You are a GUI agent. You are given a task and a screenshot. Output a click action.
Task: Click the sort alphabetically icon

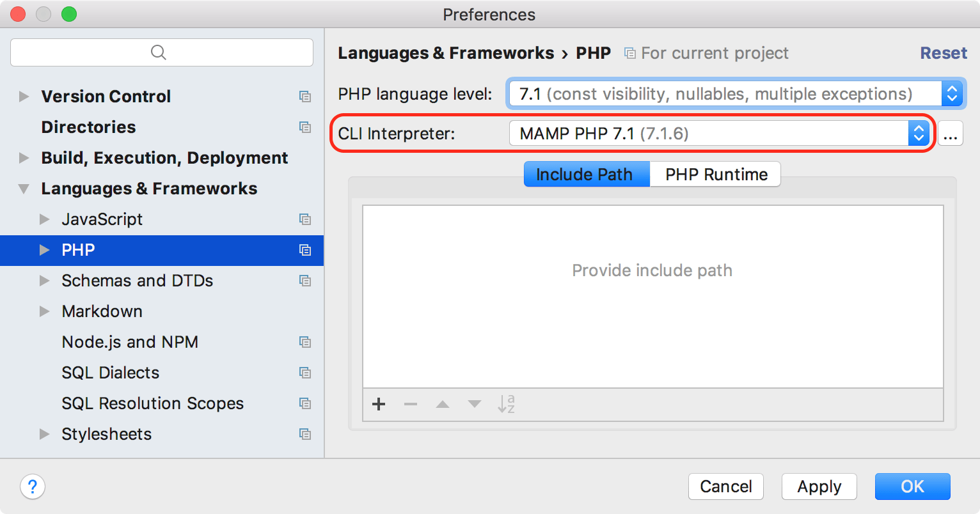pos(507,404)
